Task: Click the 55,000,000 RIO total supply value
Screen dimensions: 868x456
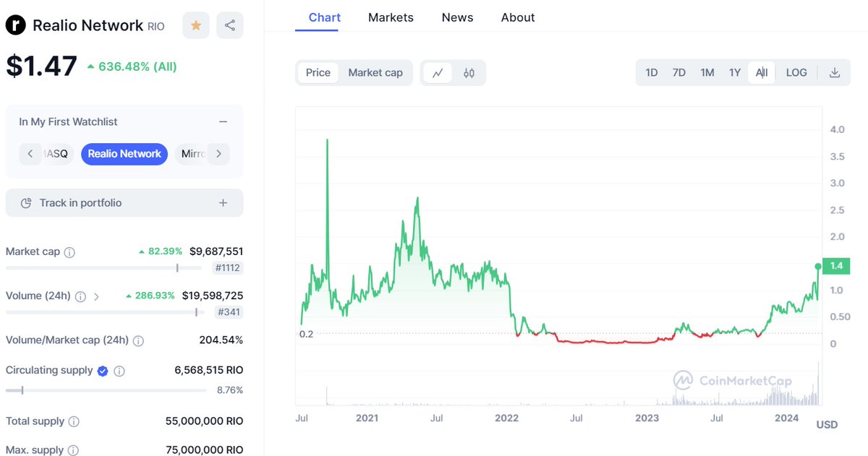Action: pos(206,421)
